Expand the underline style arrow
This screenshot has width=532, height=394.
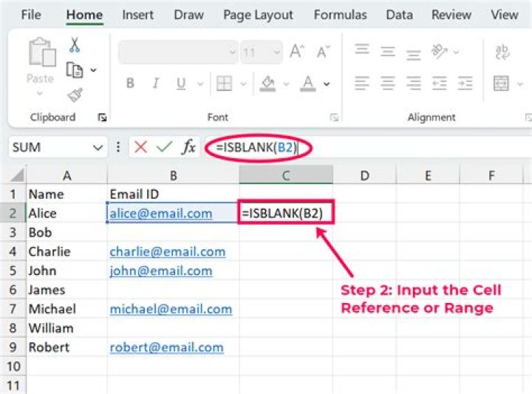200,84
